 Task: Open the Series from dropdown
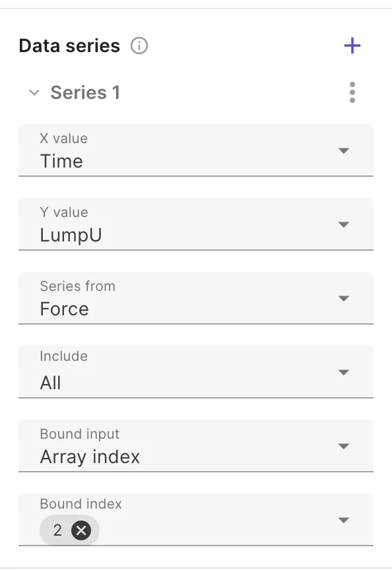pos(344,298)
